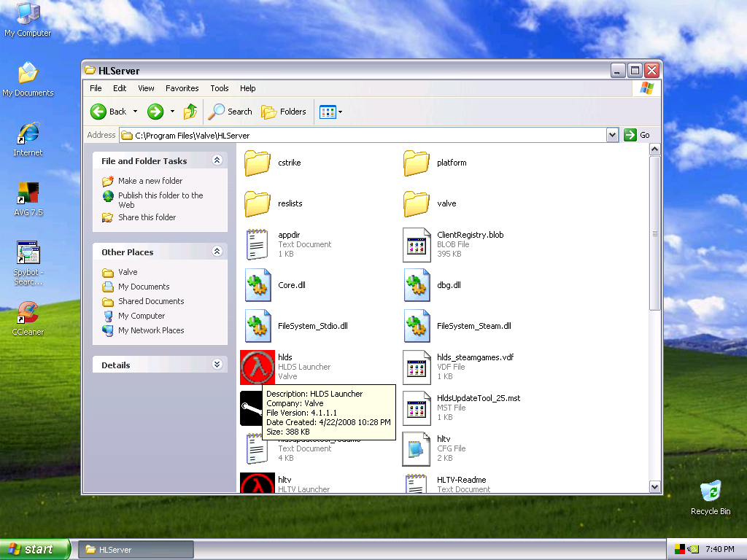Select My Documents desktop icon

(x=28, y=80)
